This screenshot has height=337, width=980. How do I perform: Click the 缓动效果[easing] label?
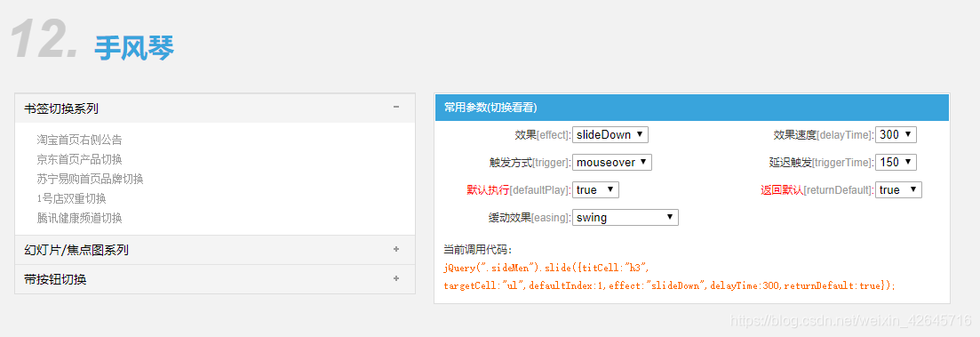pyautogui.click(x=530, y=218)
